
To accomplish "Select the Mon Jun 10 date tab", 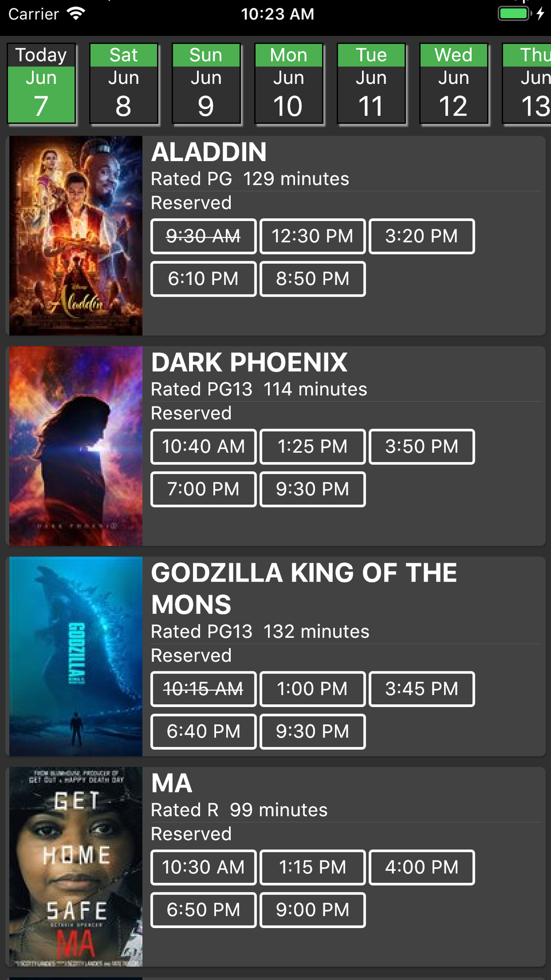I will pos(289,84).
